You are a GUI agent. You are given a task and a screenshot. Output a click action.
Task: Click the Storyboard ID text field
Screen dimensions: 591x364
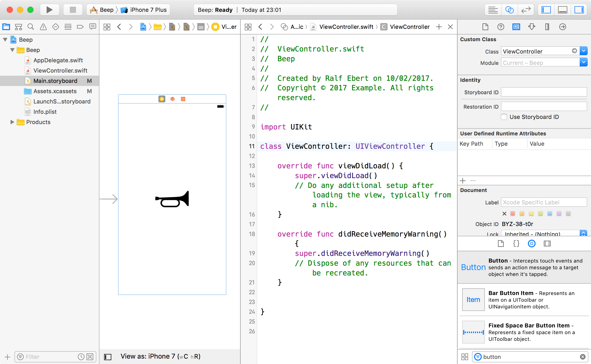pyautogui.click(x=544, y=92)
